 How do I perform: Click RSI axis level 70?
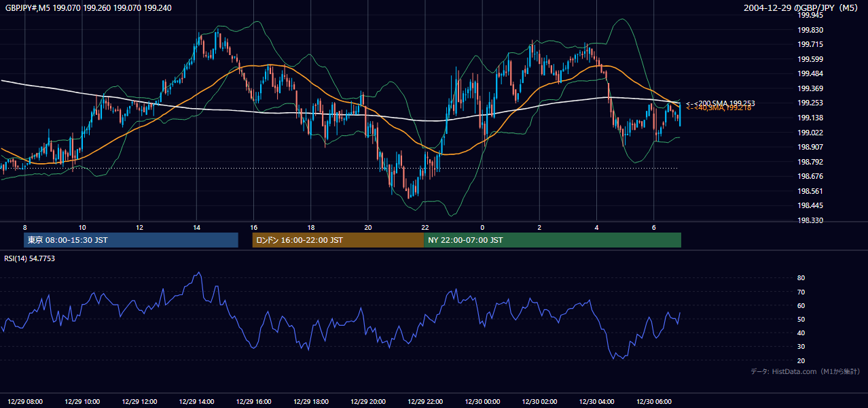click(x=801, y=292)
